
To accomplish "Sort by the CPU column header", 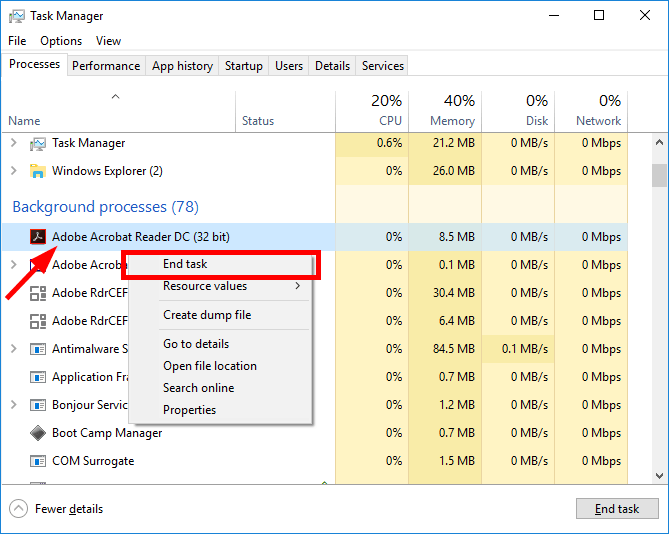I will coord(372,111).
